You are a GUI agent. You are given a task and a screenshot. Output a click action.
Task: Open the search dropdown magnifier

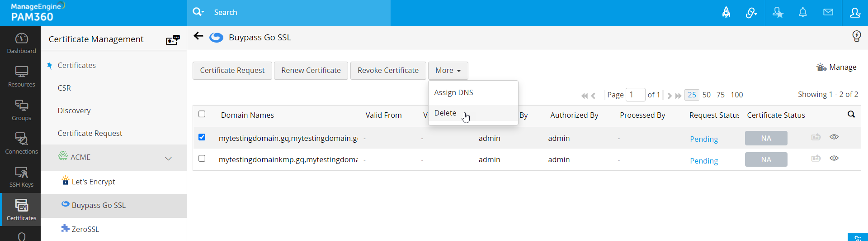(x=198, y=12)
